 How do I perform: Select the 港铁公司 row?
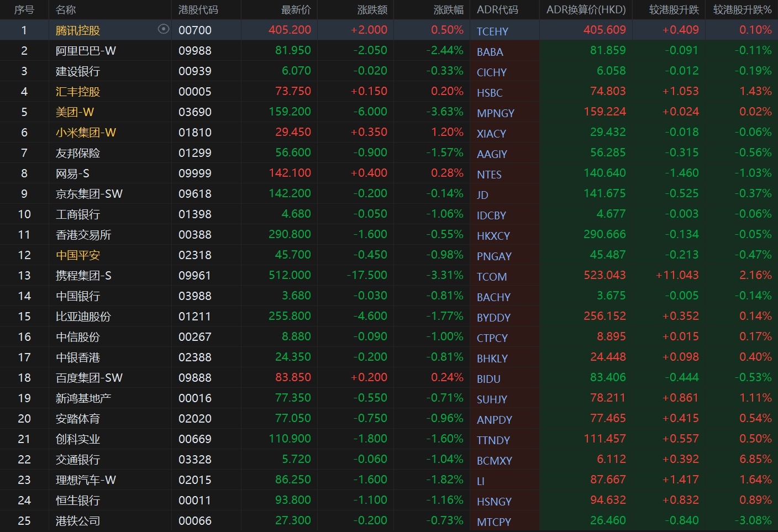(78, 521)
